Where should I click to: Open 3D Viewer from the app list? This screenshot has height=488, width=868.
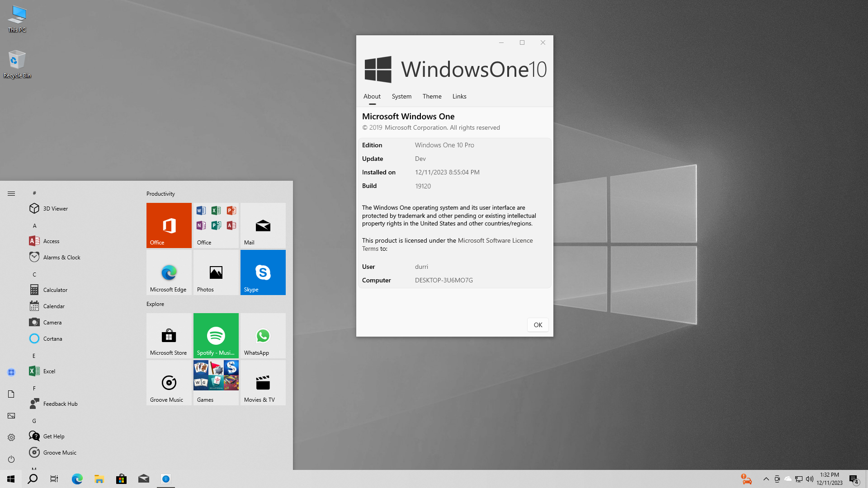[81, 208]
